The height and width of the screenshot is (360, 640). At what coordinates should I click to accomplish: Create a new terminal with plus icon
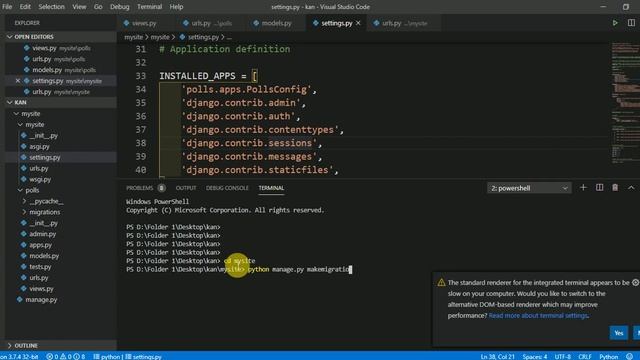tap(583, 188)
